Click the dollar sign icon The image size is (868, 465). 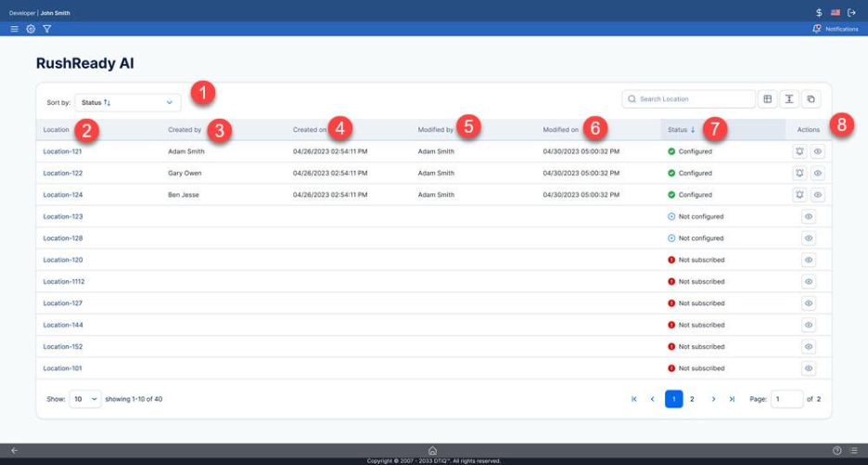[x=819, y=13]
